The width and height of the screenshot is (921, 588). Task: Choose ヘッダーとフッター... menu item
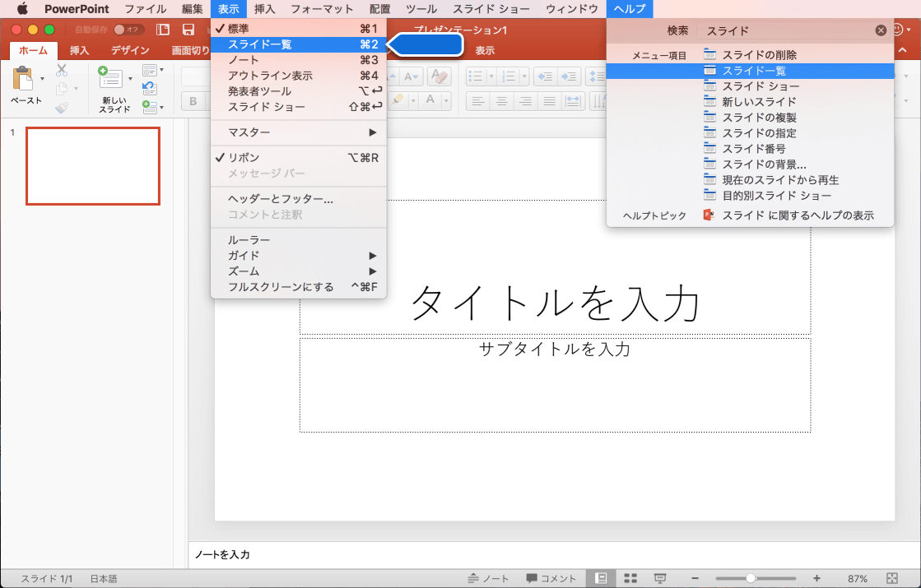[x=299, y=198]
